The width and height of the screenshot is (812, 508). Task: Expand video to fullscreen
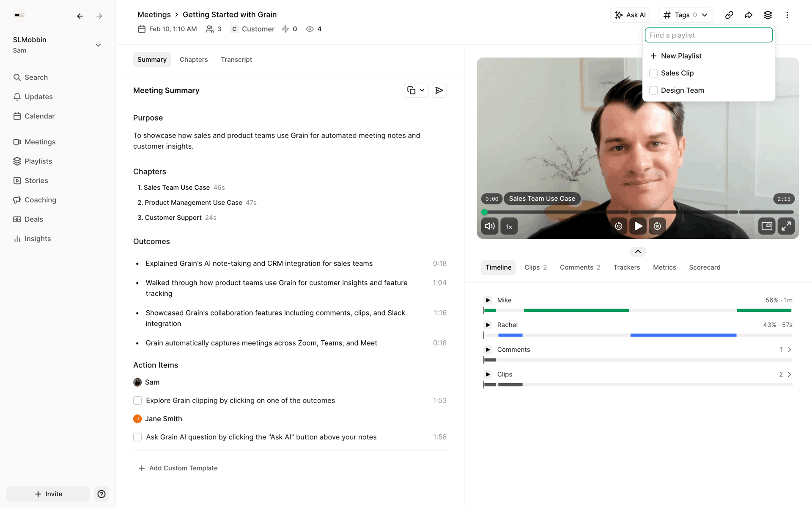click(x=786, y=226)
